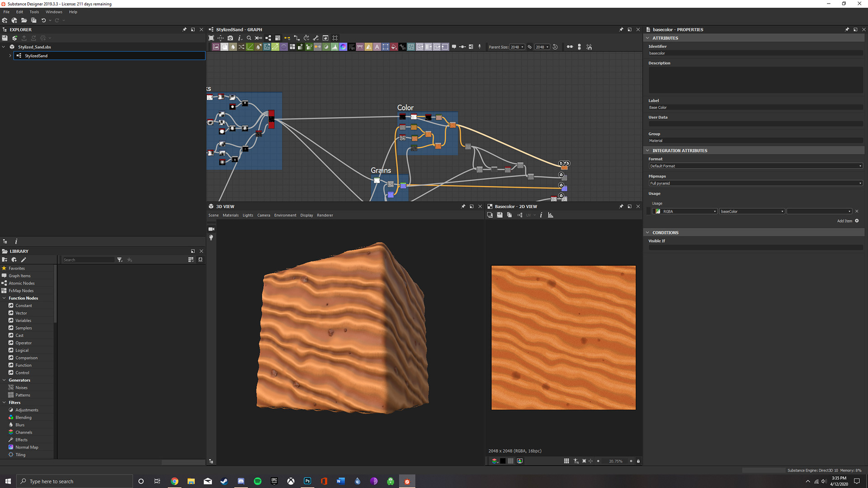This screenshot has height=488, width=868.
Task: Click the Library search field
Action: tap(88, 260)
